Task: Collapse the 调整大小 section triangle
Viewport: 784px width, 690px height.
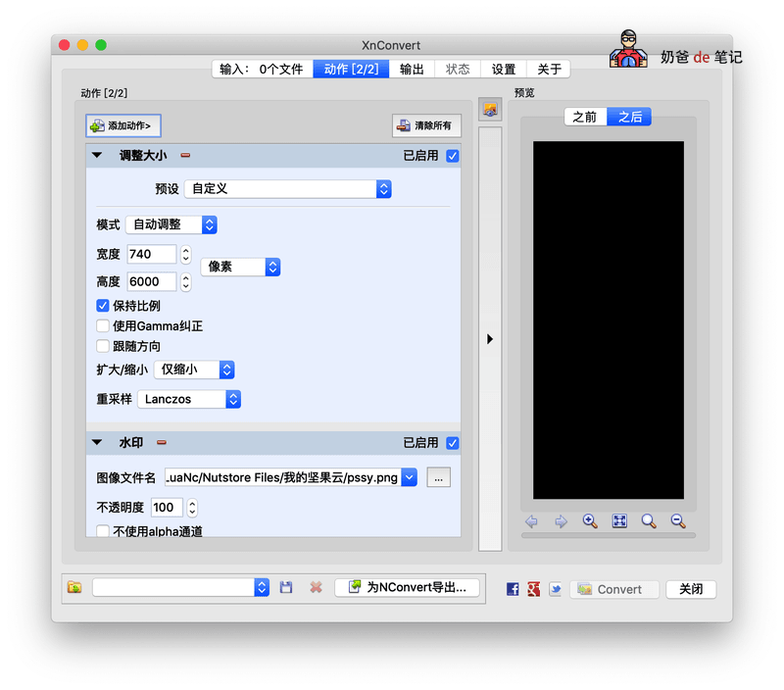Action: pos(97,156)
